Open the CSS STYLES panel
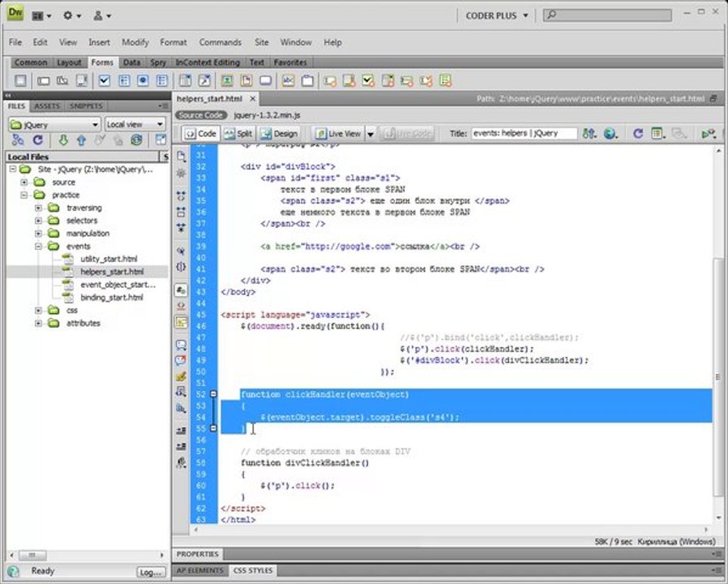The height and width of the screenshot is (584, 728). click(253, 570)
